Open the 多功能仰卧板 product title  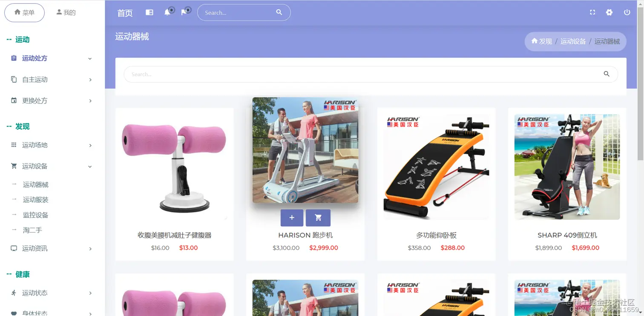(x=436, y=235)
